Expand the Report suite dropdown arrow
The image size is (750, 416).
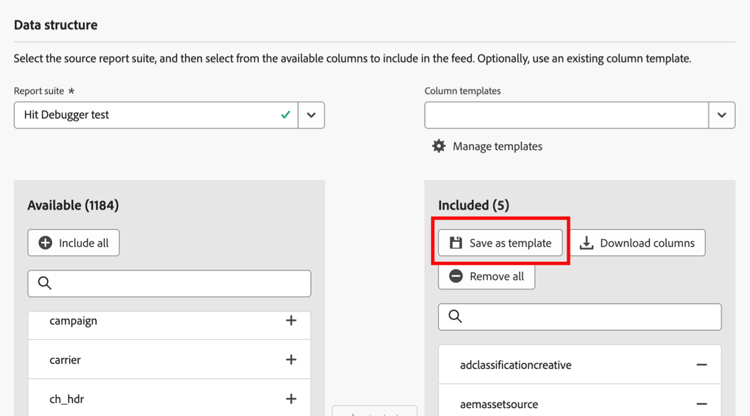point(311,115)
